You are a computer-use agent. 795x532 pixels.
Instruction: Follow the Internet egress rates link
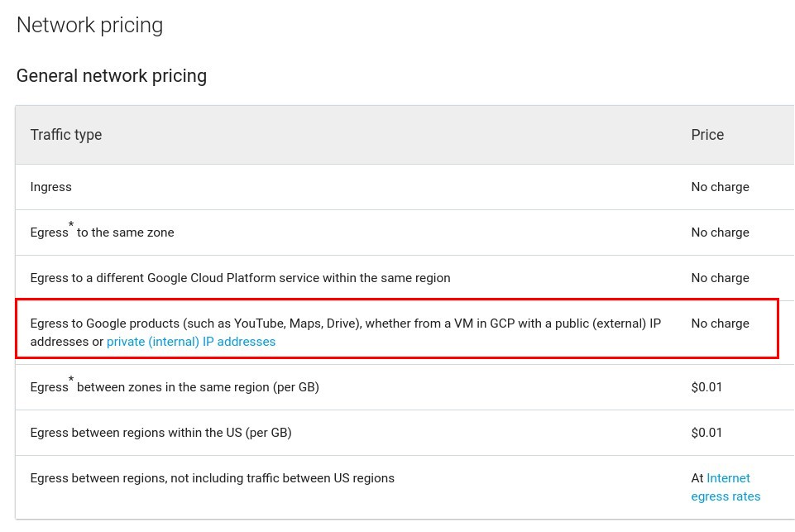point(726,487)
